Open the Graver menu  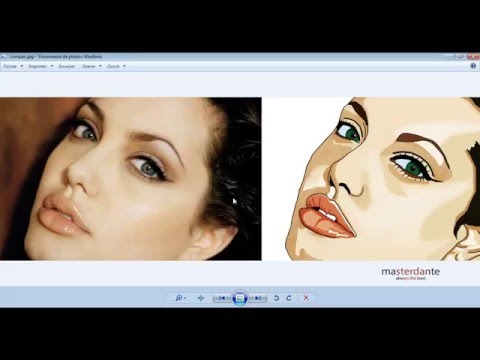click(89, 66)
